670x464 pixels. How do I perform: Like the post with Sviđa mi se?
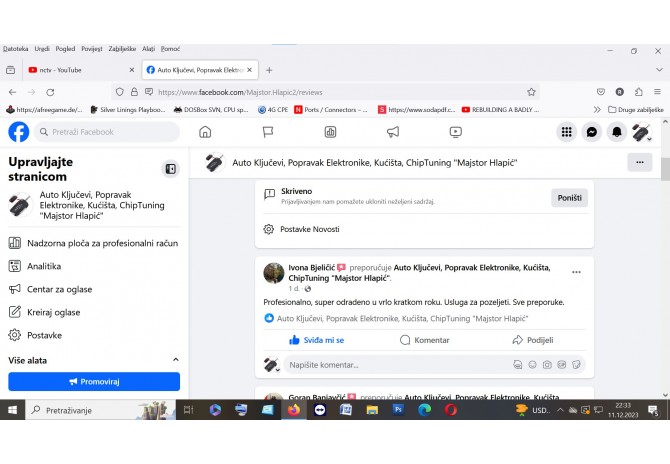[x=317, y=340]
